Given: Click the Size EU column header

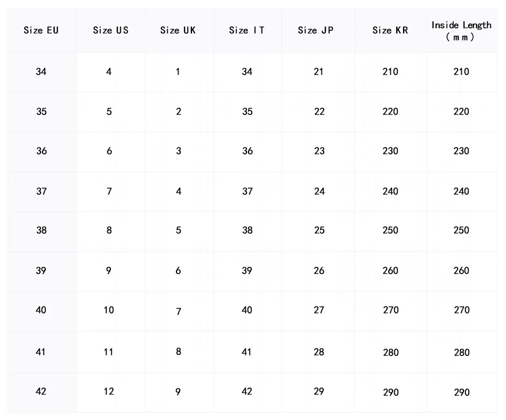Looking at the screenshot, I should click(x=41, y=30).
